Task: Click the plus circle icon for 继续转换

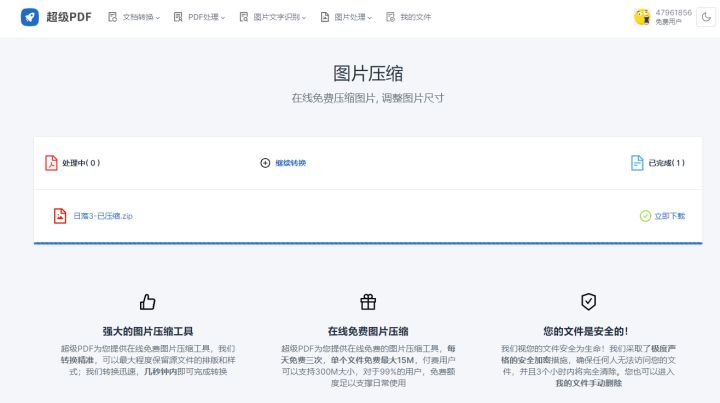Action: (265, 163)
